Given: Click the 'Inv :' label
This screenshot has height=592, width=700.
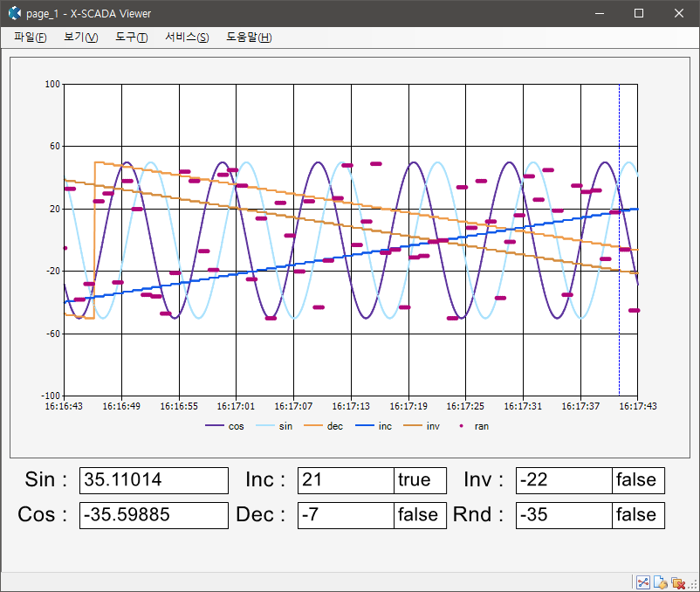Looking at the screenshot, I should point(484,479).
